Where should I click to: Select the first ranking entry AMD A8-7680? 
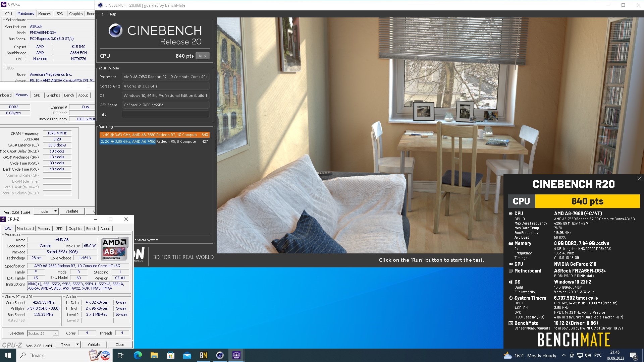pyautogui.click(x=154, y=135)
